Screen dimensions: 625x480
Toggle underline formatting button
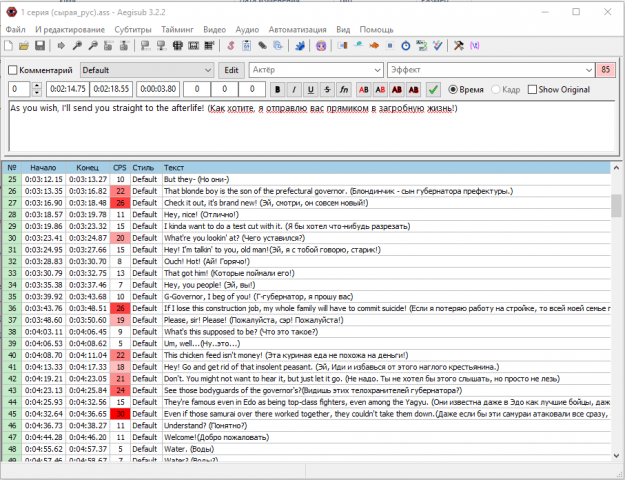click(311, 90)
